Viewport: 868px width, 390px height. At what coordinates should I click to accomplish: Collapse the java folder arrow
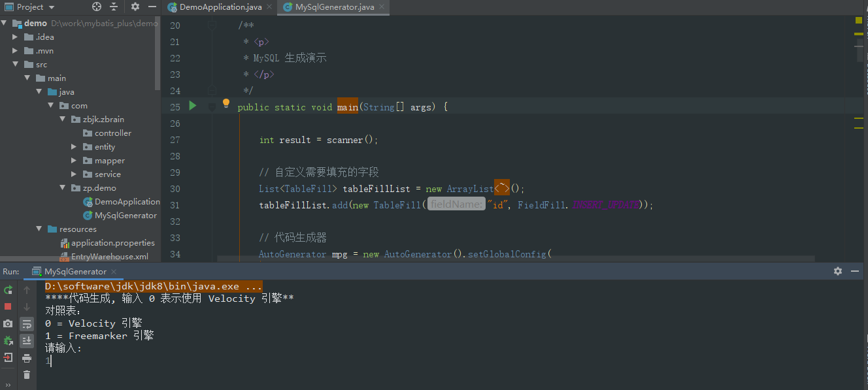[39, 91]
